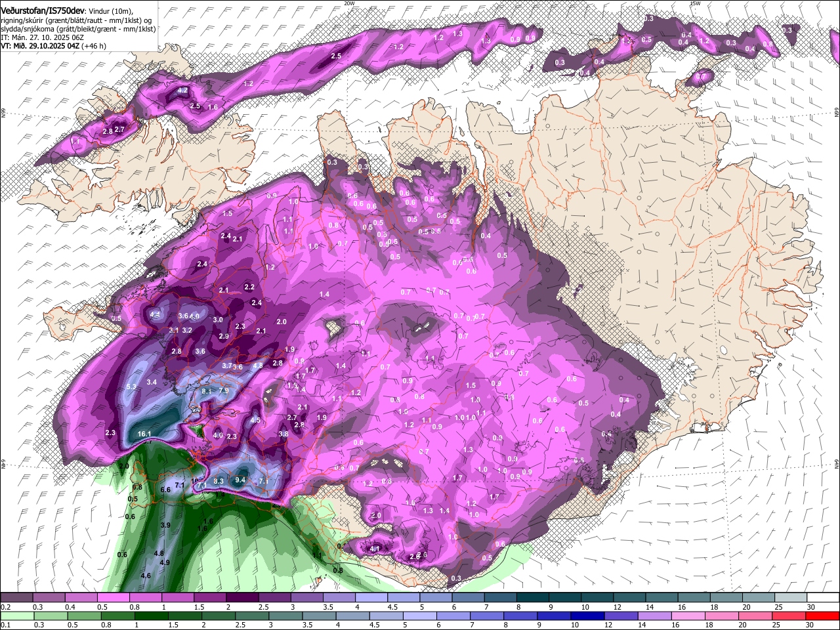Click the 8.3 value label on the map

tap(219, 481)
